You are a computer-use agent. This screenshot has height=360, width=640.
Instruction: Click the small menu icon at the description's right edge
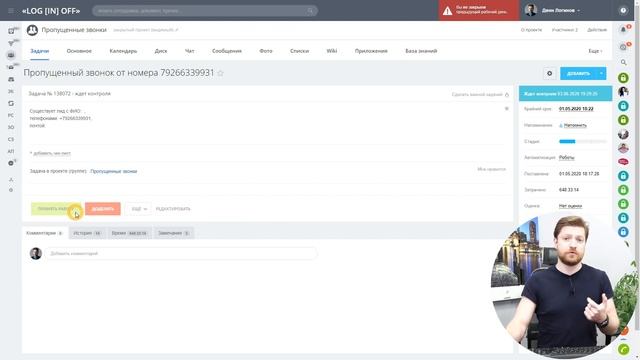[x=507, y=109]
